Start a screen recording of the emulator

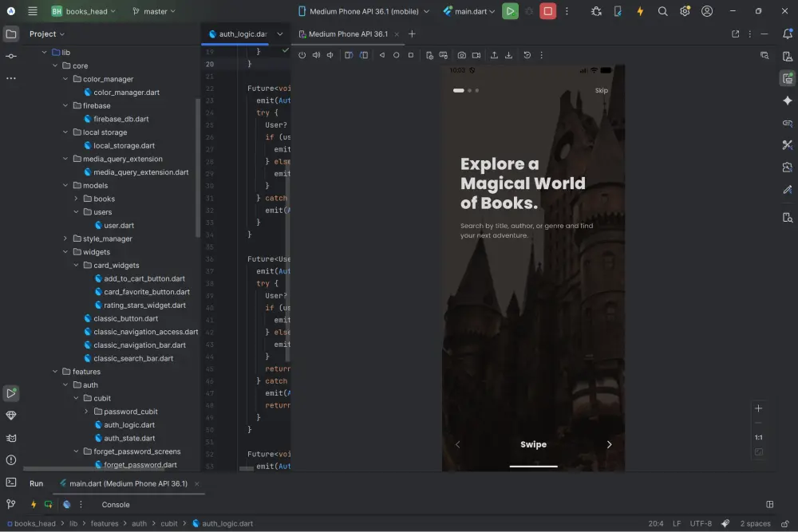[476, 55]
